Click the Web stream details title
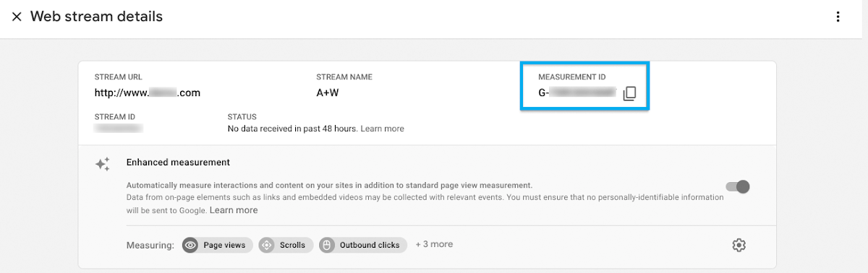The width and height of the screenshot is (868, 273). click(96, 16)
